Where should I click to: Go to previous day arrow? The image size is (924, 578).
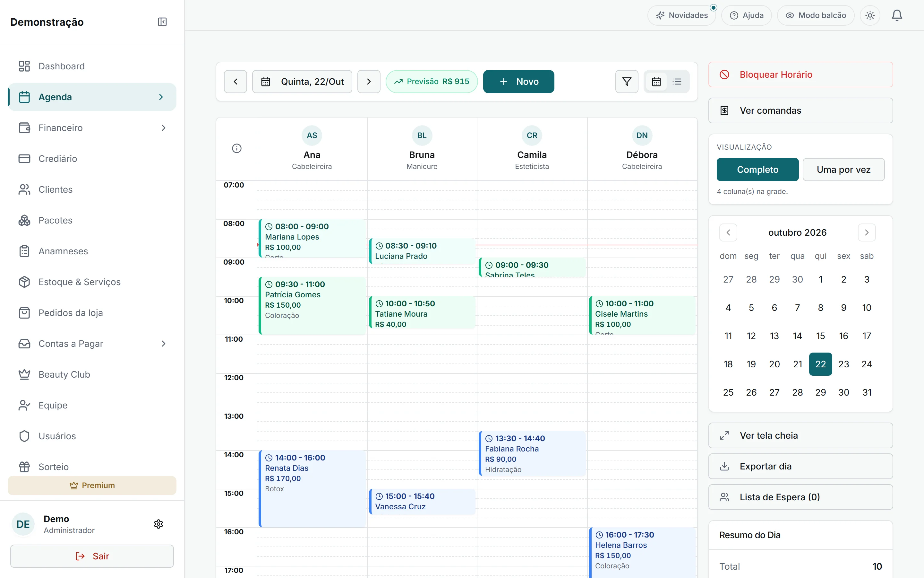point(235,82)
